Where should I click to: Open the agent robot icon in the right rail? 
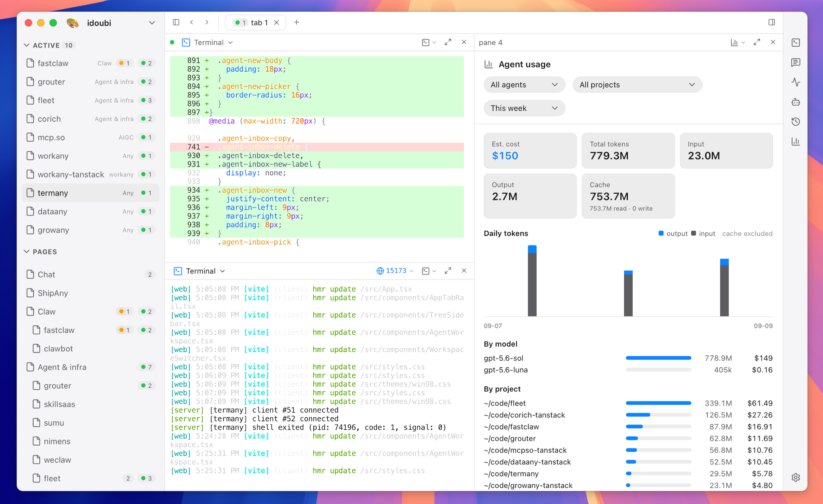795,102
